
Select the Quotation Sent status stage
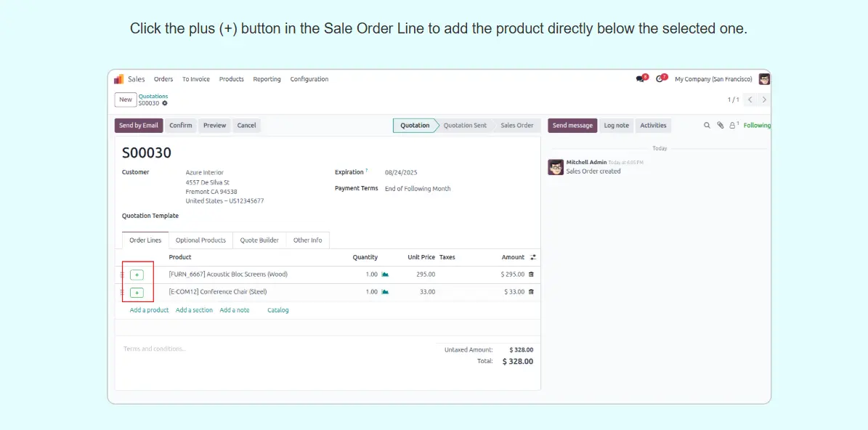(465, 126)
